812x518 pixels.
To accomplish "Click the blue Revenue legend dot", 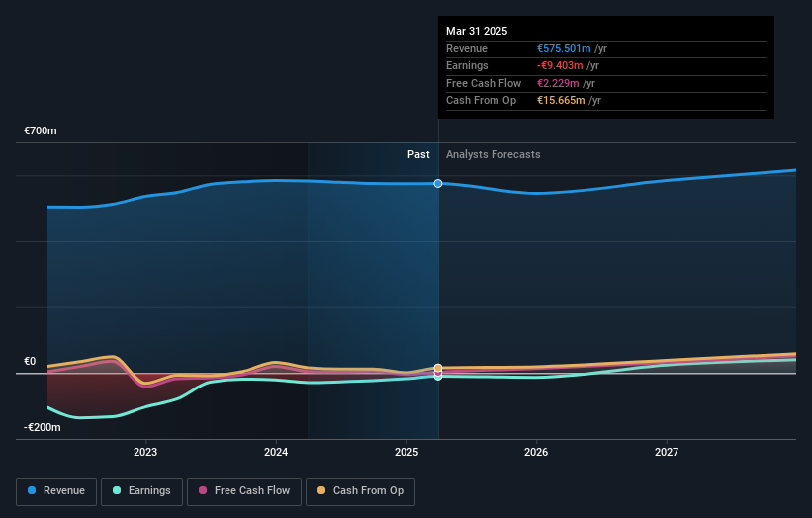I will tap(32, 490).
